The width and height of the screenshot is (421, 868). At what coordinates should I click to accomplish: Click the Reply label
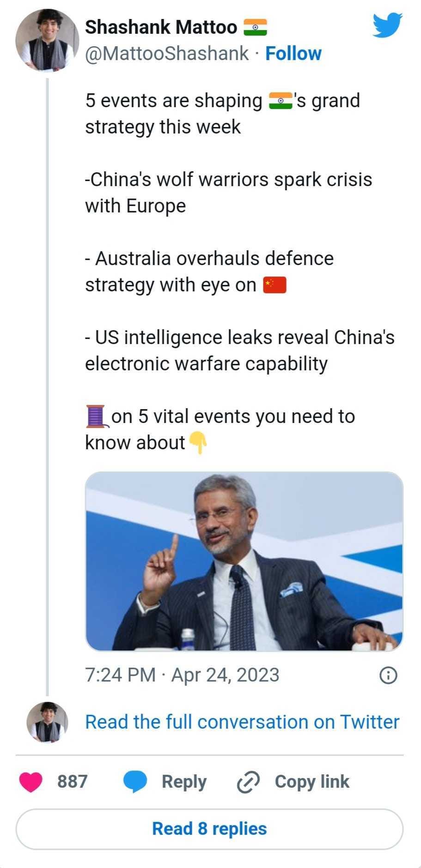pyautogui.click(x=184, y=782)
